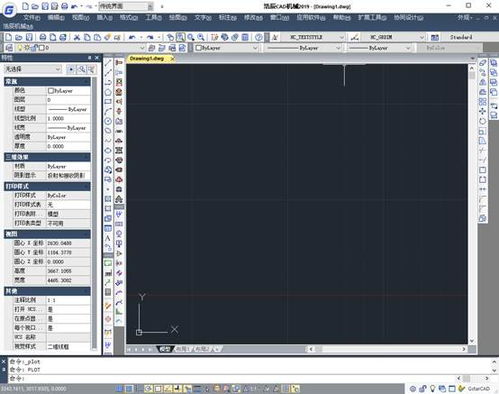Click the coordinates readout in status bar

pos(33,389)
